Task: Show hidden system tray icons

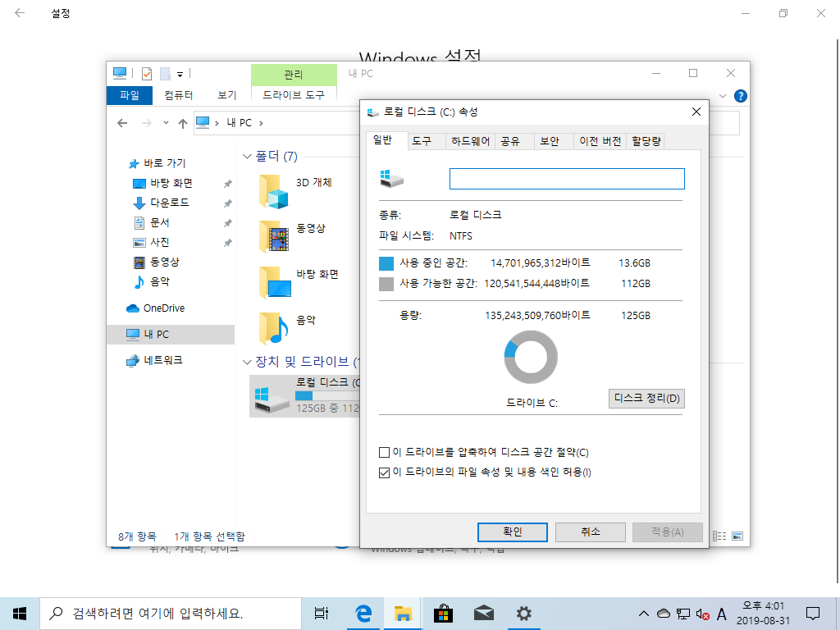Action: click(x=644, y=614)
